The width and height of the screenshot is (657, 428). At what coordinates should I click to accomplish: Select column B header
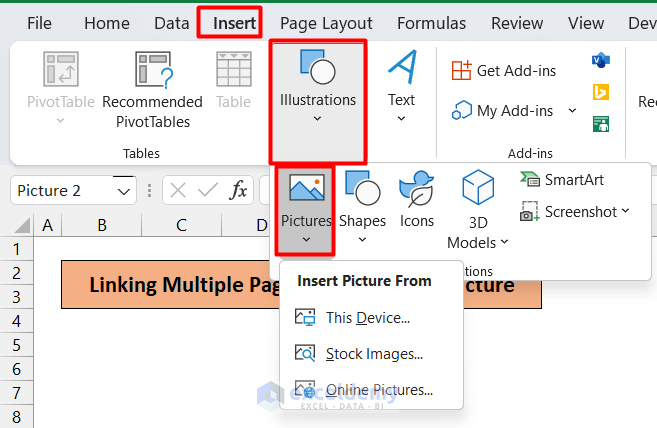[102, 226]
